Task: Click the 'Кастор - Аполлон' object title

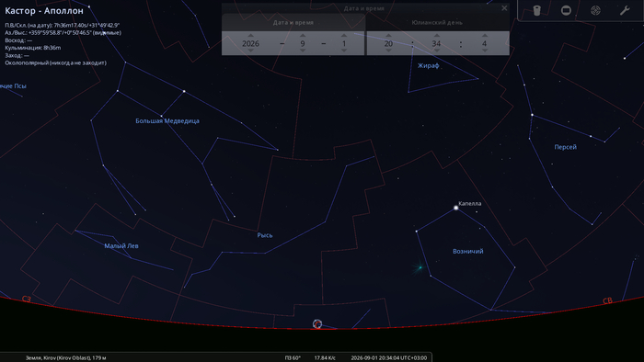Action: [44, 11]
